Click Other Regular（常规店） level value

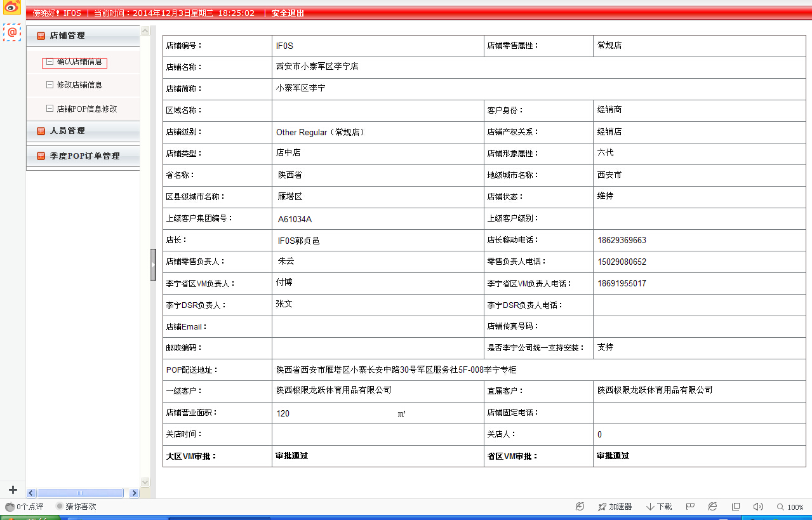point(321,132)
